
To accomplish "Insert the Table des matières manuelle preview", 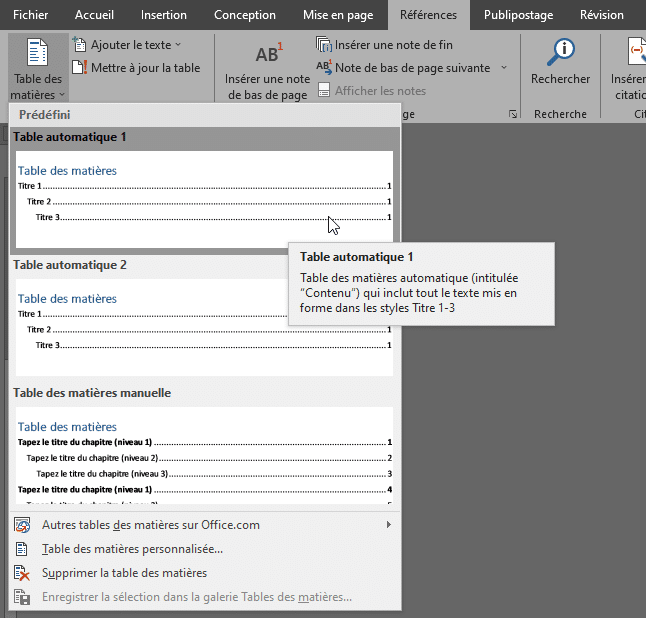I will [x=204, y=455].
